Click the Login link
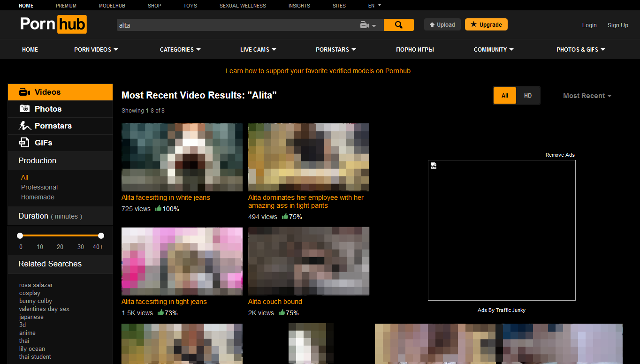640x364 pixels. click(589, 25)
